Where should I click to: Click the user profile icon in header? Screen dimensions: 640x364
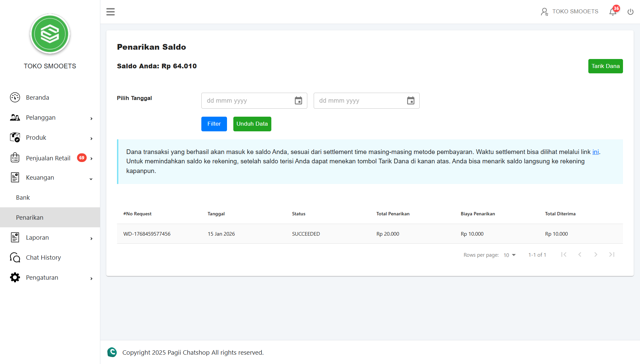544,12
